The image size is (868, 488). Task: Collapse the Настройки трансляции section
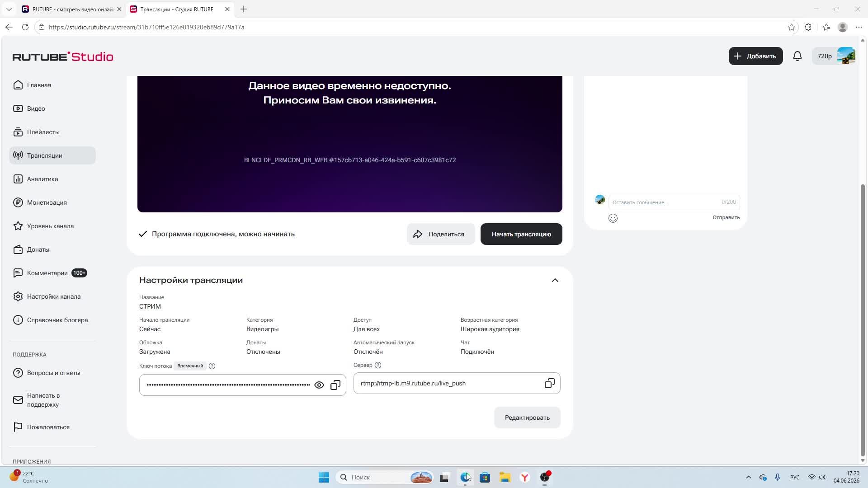(x=555, y=280)
